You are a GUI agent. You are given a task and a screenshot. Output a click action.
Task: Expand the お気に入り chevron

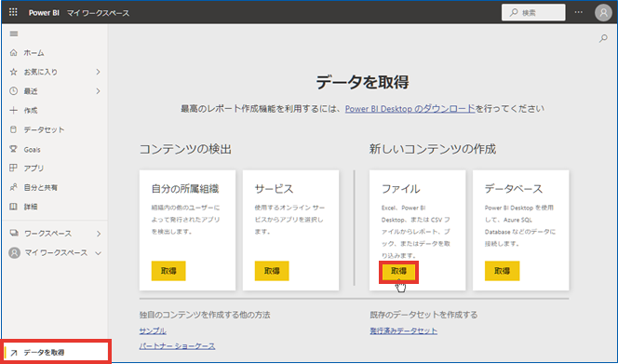[98, 72]
